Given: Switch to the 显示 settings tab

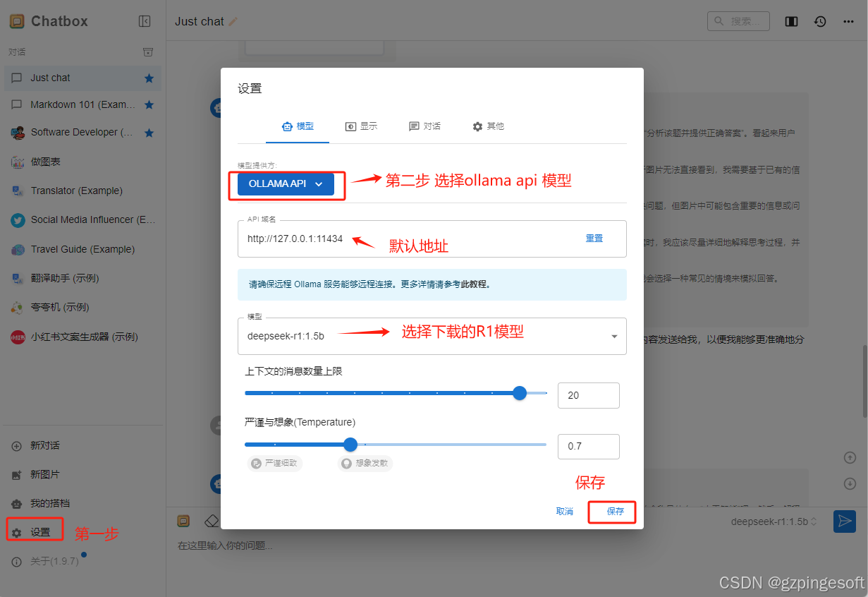Looking at the screenshot, I should pos(361,126).
